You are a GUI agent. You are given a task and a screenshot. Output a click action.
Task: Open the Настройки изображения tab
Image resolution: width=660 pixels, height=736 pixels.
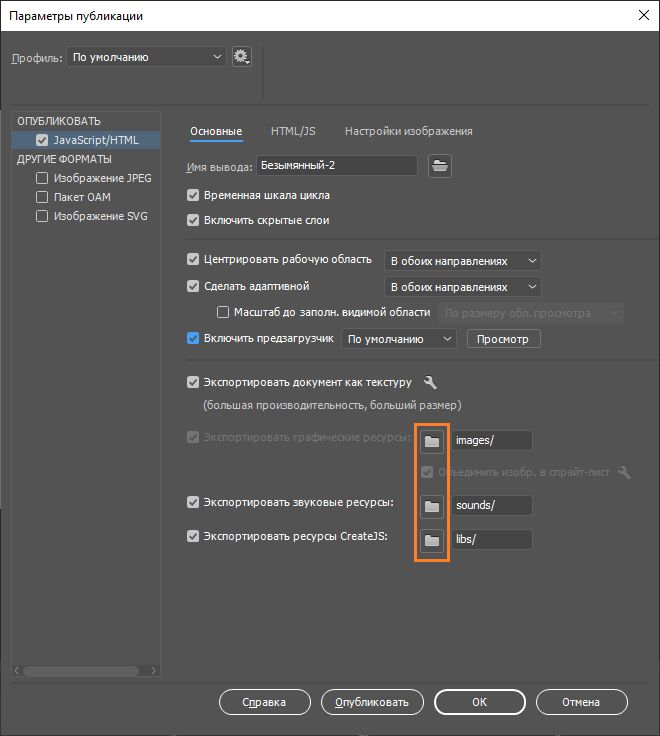click(x=408, y=131)
